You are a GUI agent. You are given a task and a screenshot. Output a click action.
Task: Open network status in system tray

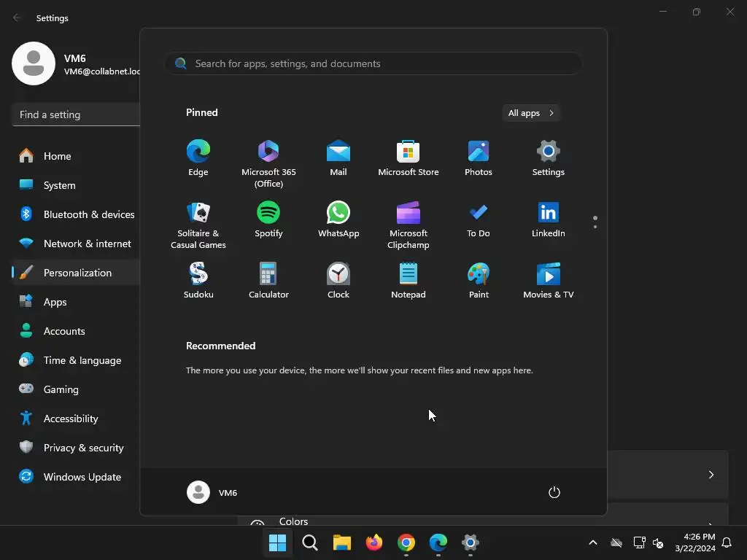[x=639, y=542]
